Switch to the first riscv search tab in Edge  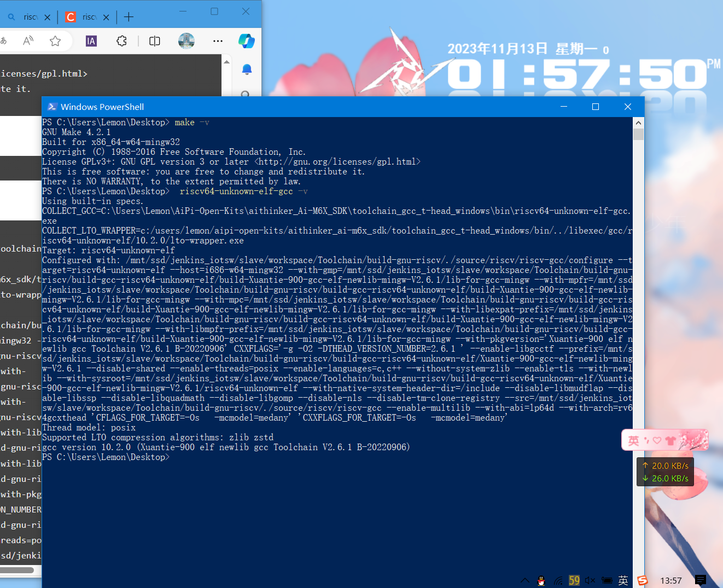pyautogui.click(x=24, y=17)
